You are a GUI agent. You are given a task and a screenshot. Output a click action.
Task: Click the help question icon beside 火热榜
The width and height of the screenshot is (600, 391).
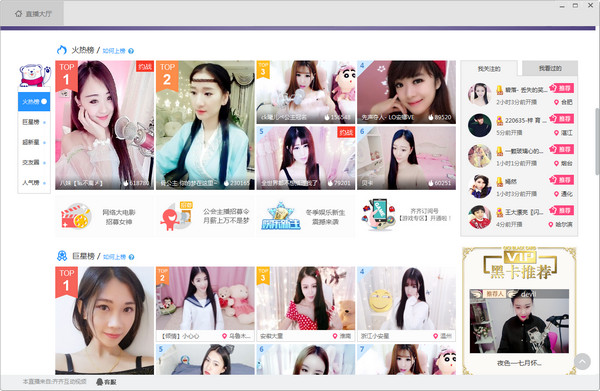click(x=131, y=51)
